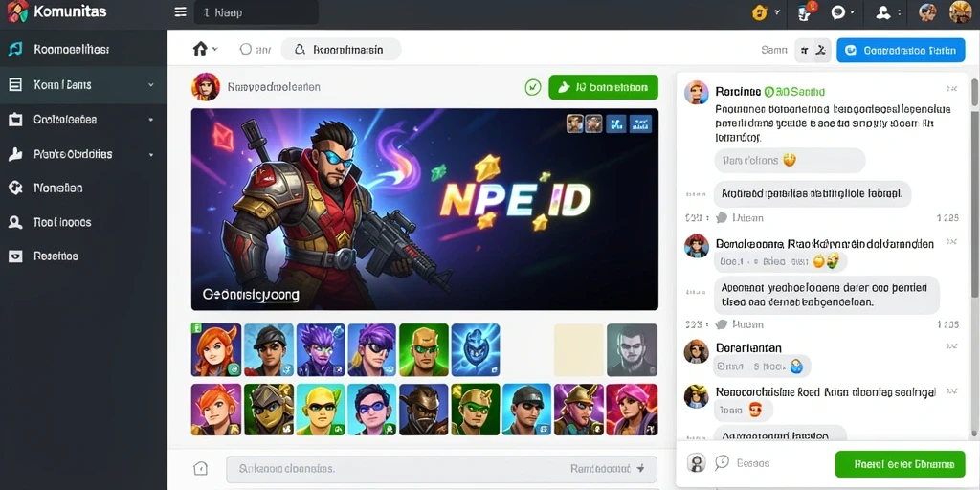Click the blue button at top right
Viewport: 980px width, 490px height.
click(901, 50)
